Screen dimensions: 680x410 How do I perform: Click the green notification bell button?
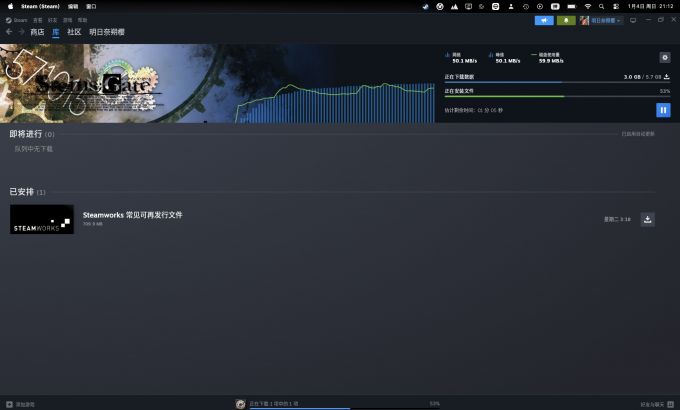coord(566,20)
